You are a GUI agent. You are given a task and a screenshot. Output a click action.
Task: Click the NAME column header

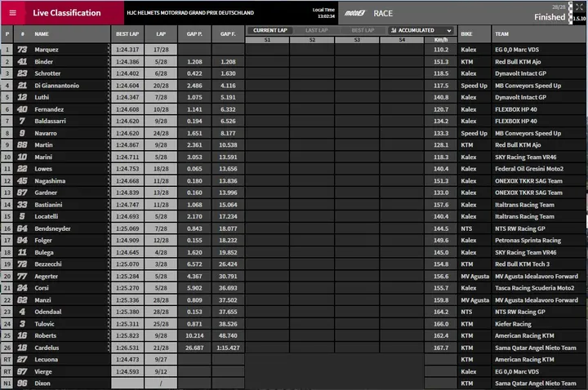42,34
